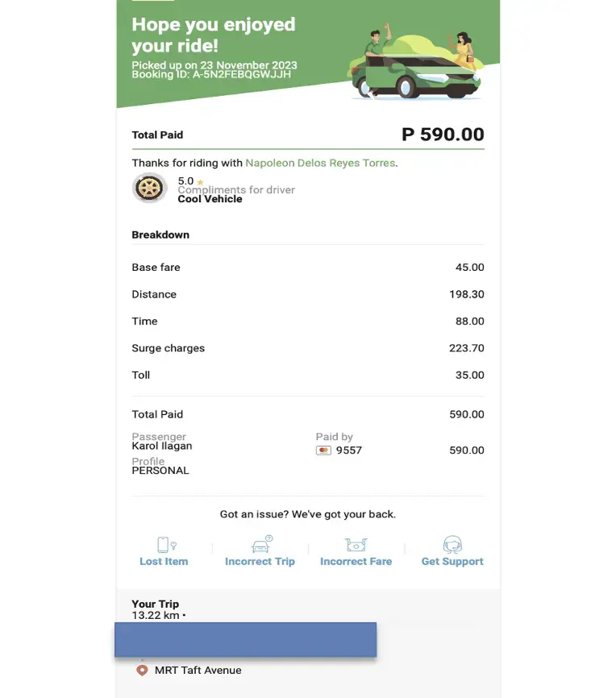Viewport: 616px width, 698px height.
Task: Click the MRT Taft Avenue location pin
Action: pyautogui.click(x=142, y=670)
